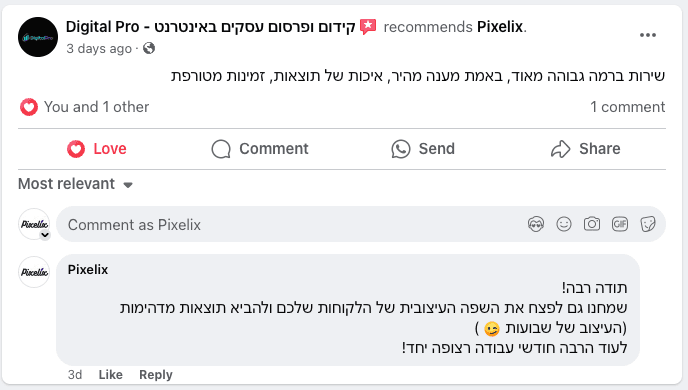This screenshot has height=390, width=688.
Task: Like the Pixelix comment
Action: [111, 375]
